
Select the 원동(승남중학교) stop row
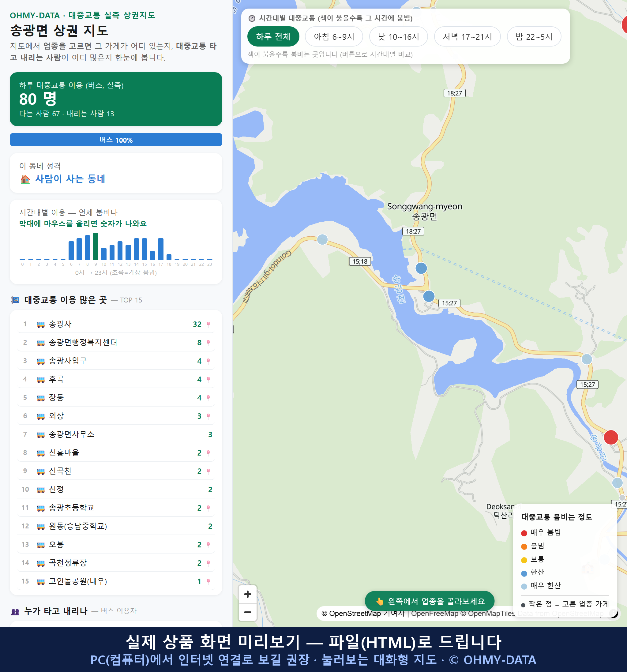(116, 526)
